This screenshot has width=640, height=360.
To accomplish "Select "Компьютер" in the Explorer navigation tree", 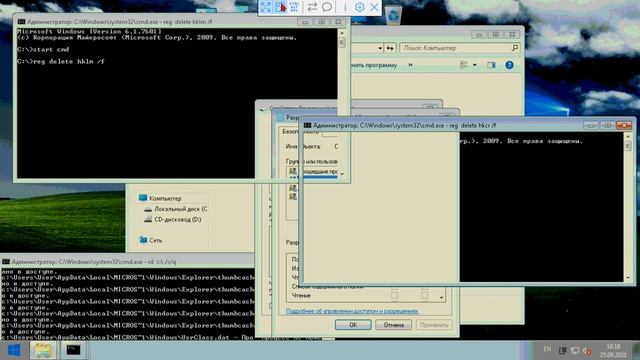I will (x=165, y=198).
